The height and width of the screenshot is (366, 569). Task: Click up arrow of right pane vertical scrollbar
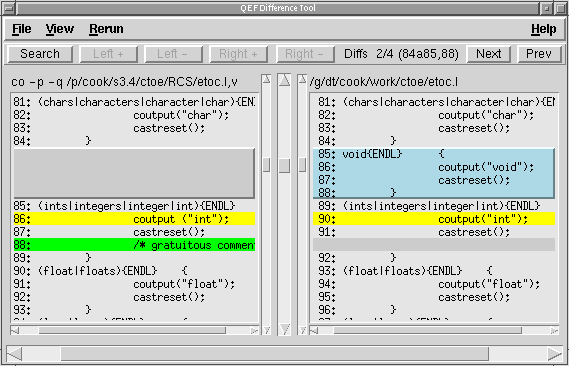[x=302, y=79]
